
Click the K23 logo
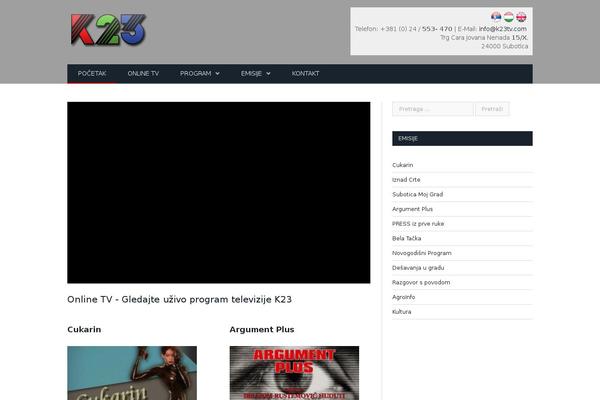108,30
